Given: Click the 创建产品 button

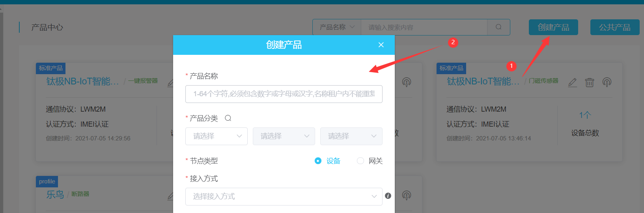Looking at the screenshot, I should pos(553,27).
